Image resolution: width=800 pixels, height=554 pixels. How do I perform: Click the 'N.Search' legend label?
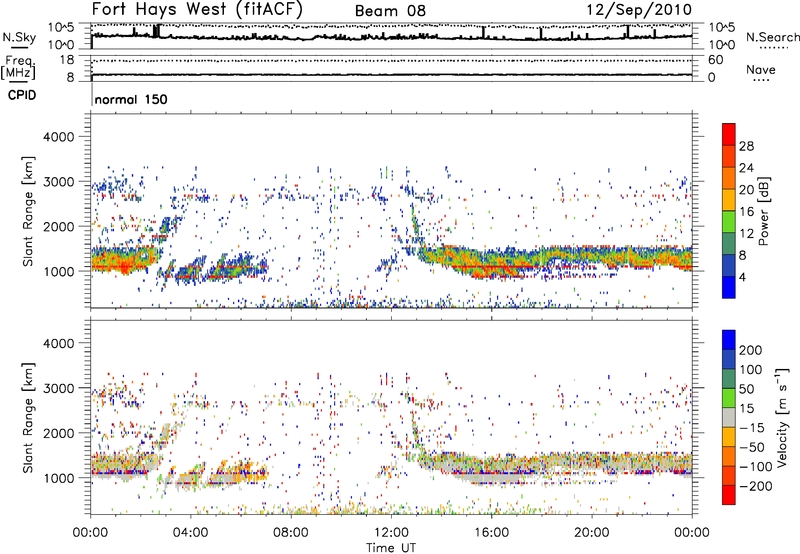[x=772, y=37]
